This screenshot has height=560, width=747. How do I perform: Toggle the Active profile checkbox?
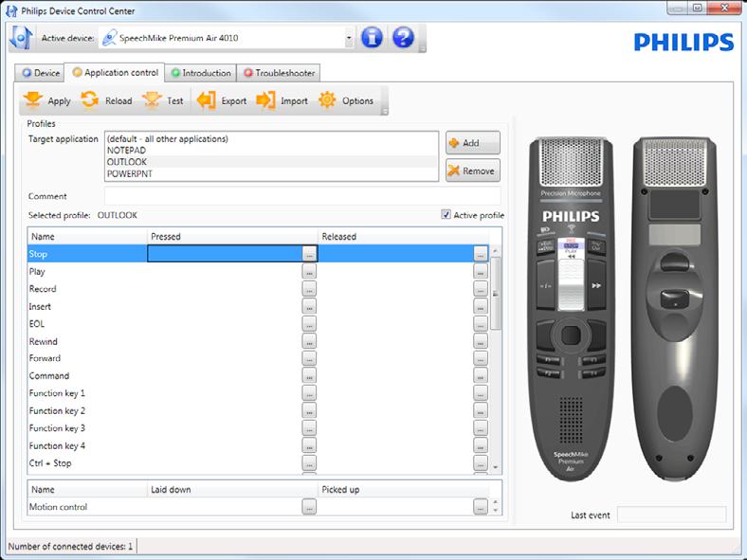click(446, 215)
